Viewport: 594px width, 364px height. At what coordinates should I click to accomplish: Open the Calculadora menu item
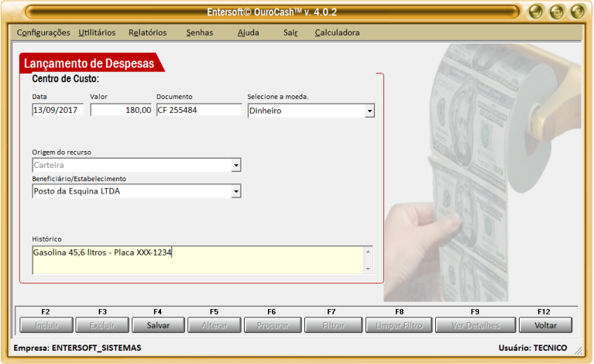coord(337,33)
